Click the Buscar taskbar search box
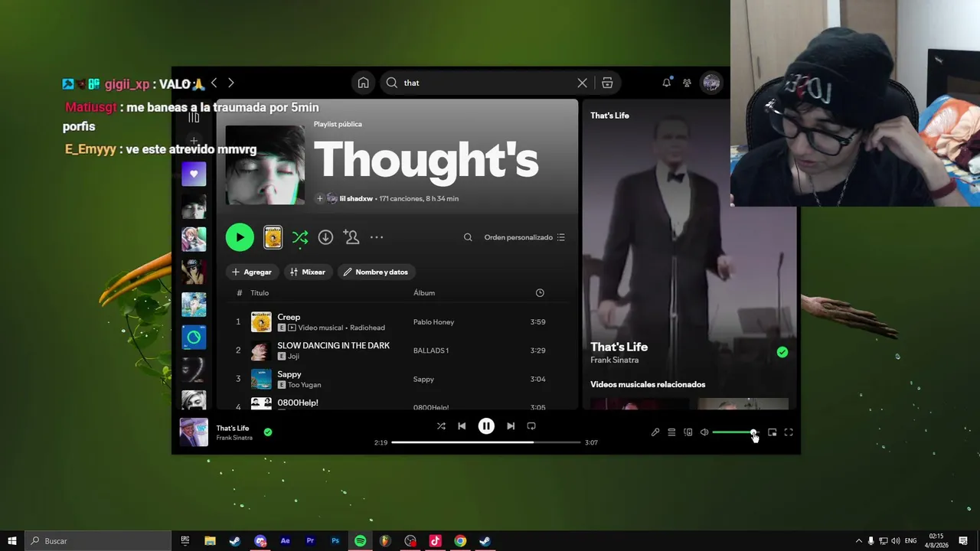 [98, 541]
